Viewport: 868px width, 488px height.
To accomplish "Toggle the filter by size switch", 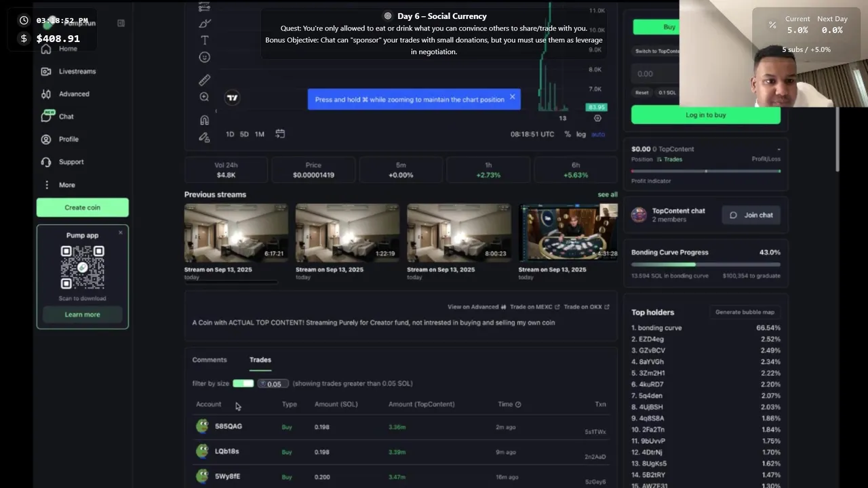I will click(243, 384).
